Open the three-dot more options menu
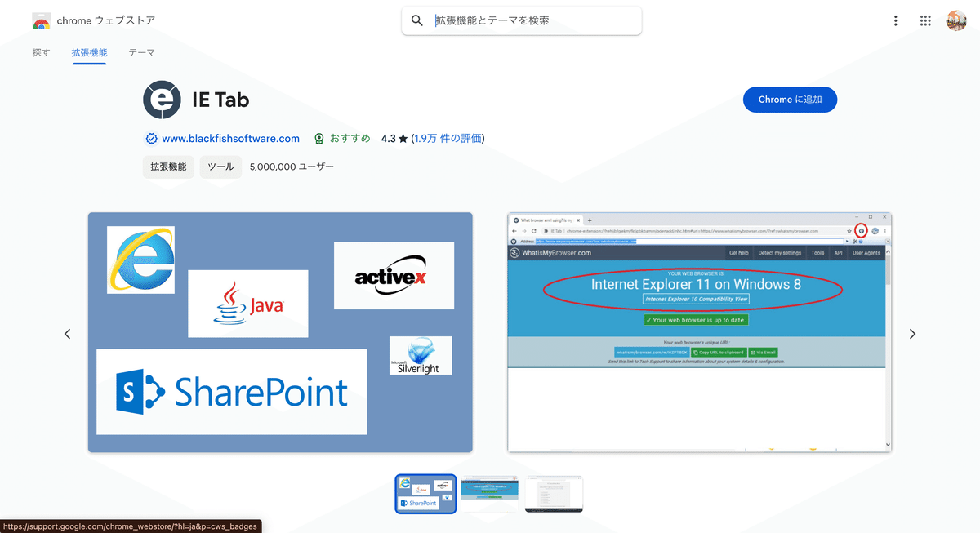 click(896, 20)
